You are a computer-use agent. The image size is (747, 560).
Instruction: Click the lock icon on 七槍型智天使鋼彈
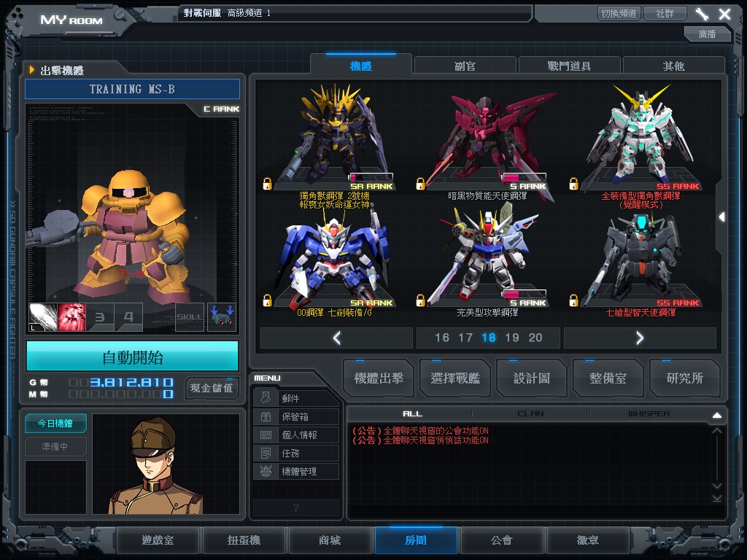pyautogui.click(x=573, y=300)
